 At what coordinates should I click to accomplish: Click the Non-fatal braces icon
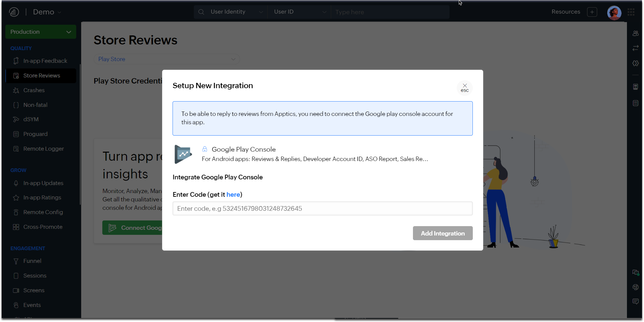pos(16,105)
